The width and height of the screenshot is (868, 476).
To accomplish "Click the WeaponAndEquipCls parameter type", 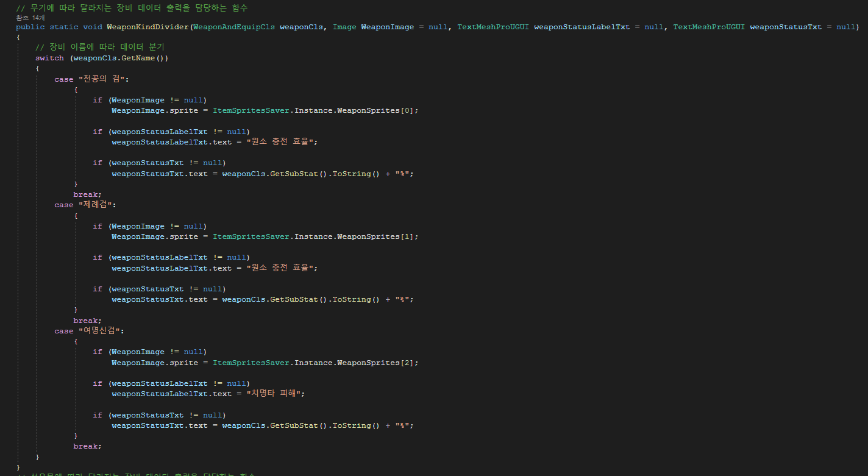I will coord(233,27).
